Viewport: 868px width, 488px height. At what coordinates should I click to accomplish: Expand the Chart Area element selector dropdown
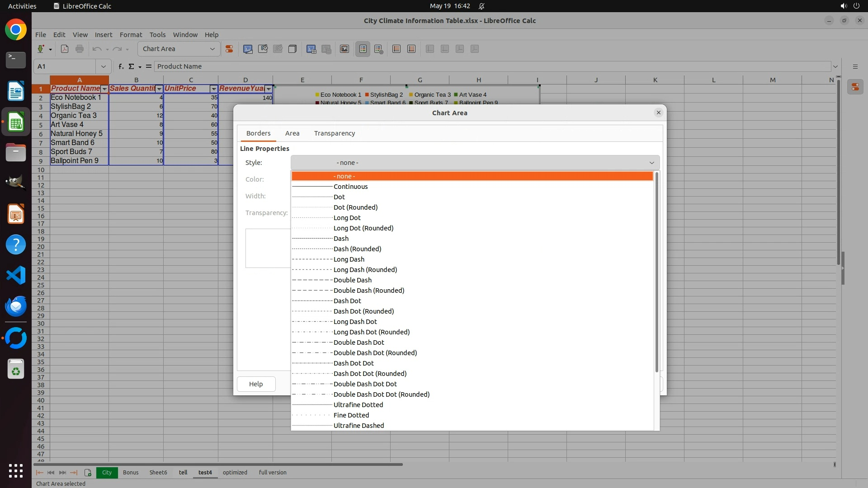coord(212,49)
